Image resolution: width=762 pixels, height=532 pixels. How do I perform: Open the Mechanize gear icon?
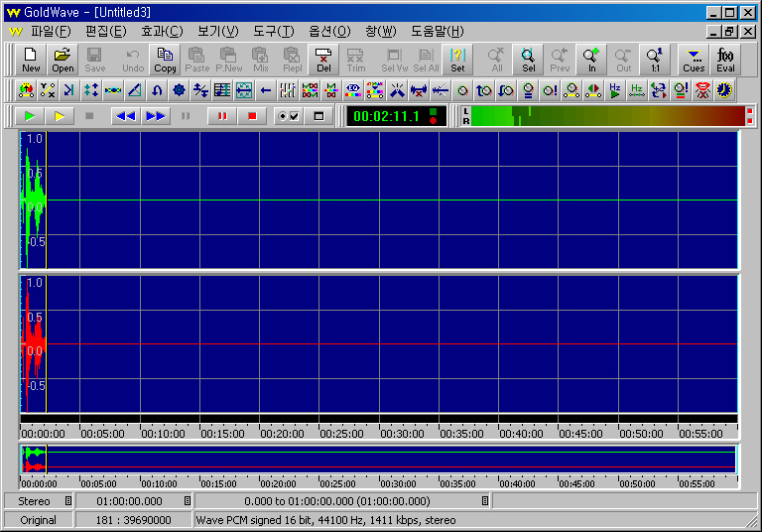tap(179, 90)
